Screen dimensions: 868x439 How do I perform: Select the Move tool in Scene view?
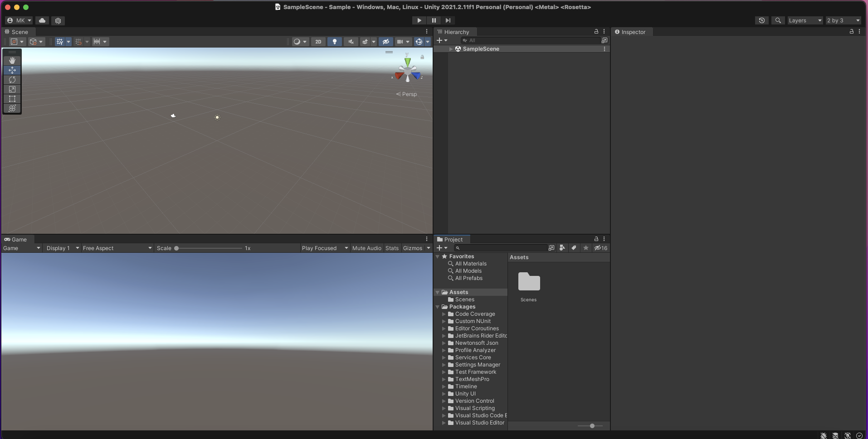[12, 70]
